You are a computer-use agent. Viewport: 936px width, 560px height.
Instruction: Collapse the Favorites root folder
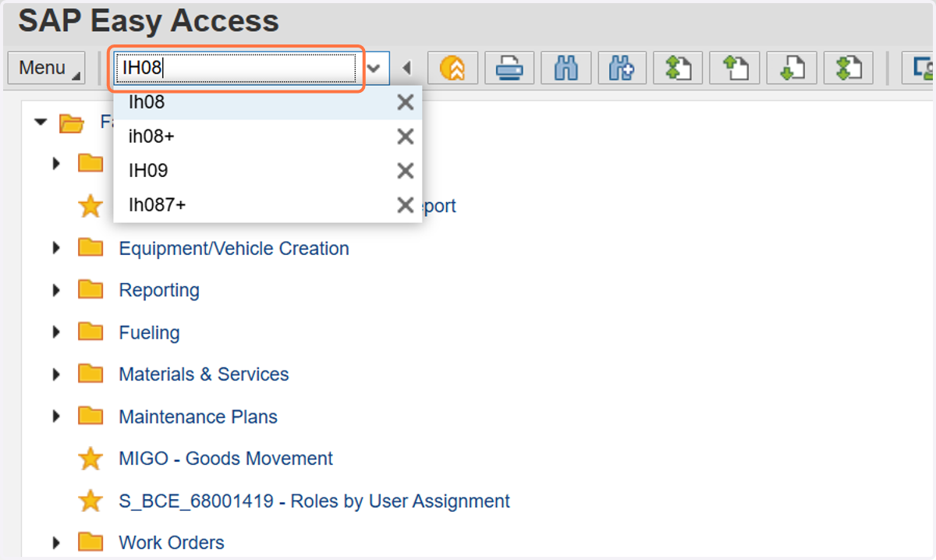coord(41,122)
